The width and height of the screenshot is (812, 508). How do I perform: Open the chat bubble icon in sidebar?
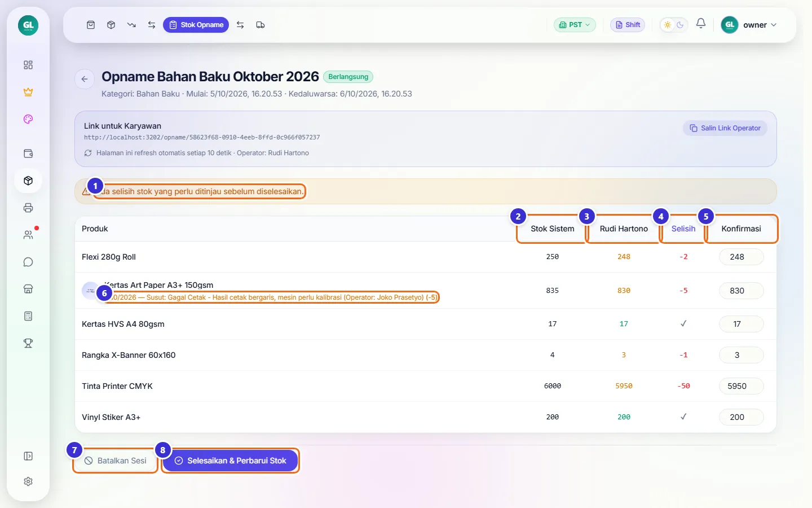coord(28,262)
